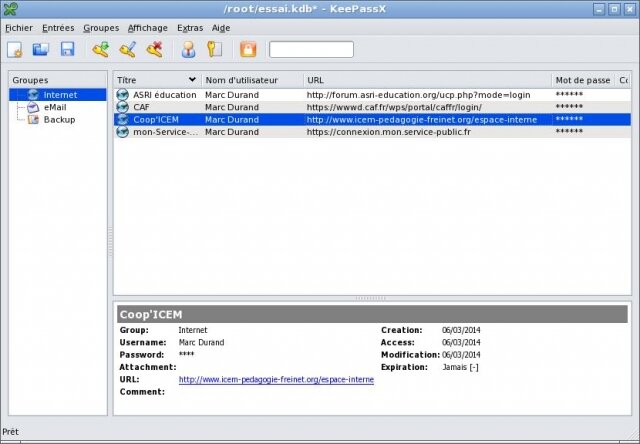Click in the toolbar search field
Image resolution: width=640 pixels, height=444 pixels.
point(311,49)
